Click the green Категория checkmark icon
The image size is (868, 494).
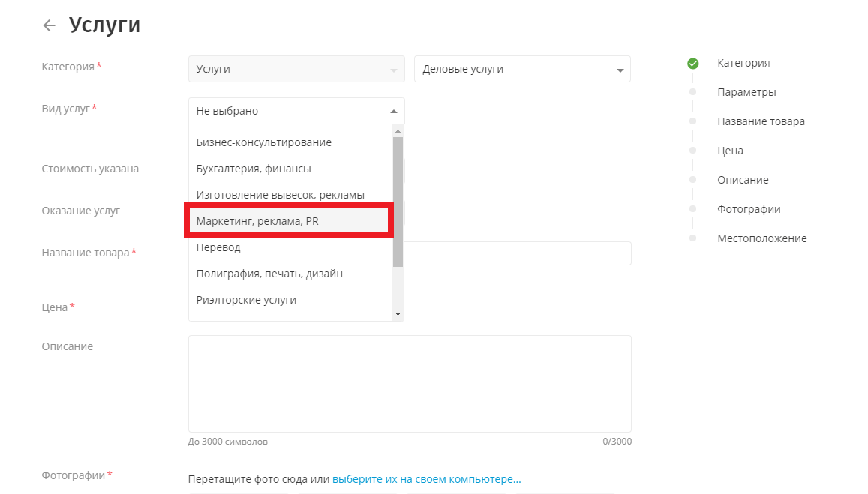pos(692,64)
